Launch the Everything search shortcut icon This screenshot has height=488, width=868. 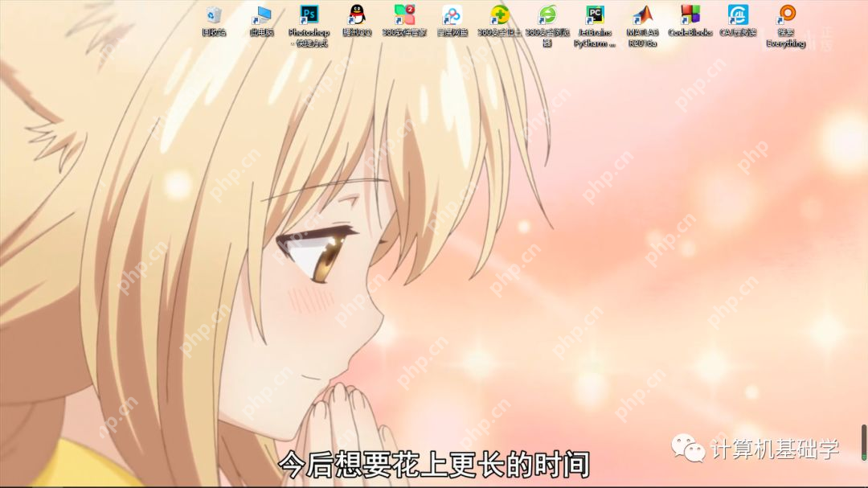click(x=786, y=14)
